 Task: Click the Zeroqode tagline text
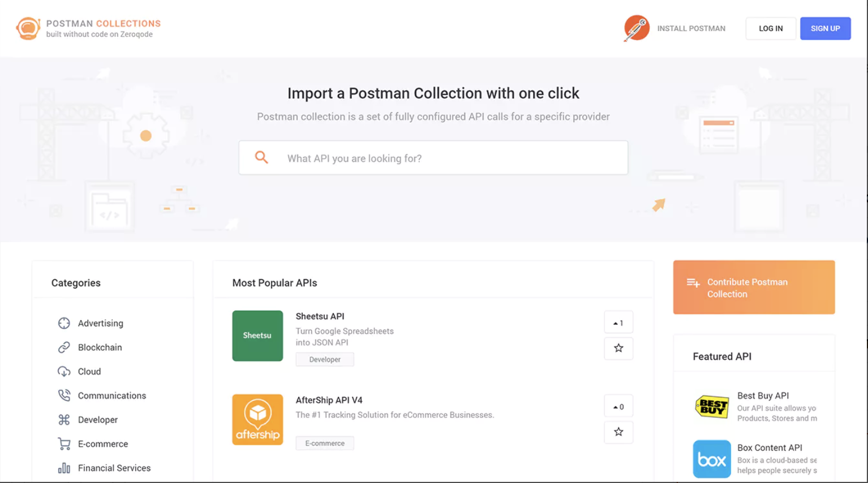tap(100, 34)
